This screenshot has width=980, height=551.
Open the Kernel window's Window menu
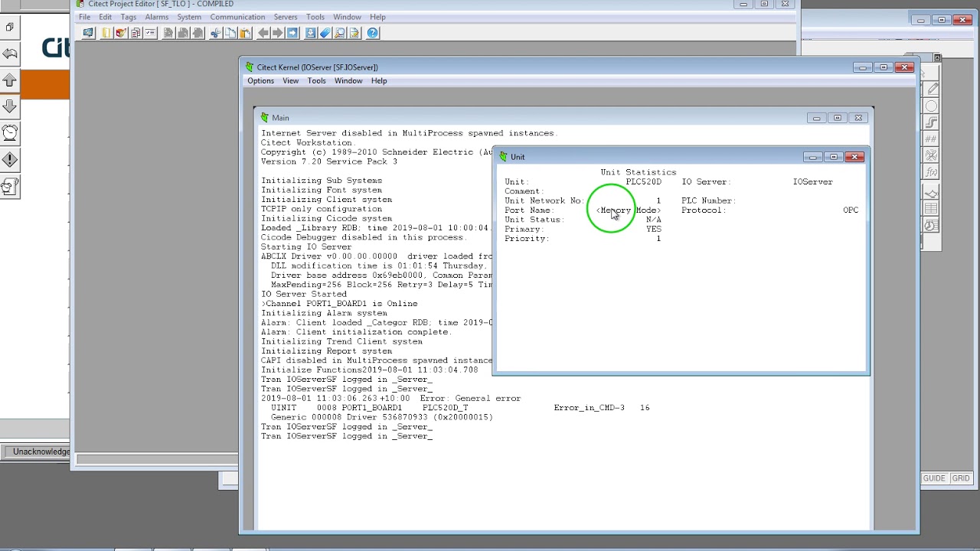point(348,80)
